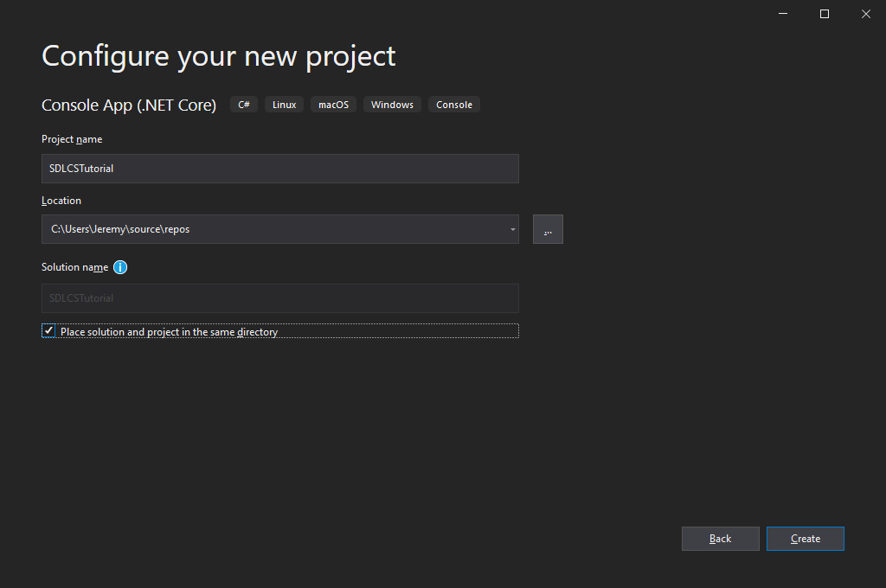Click the Linux platform tag
This screenshot has width=886, height=588.
click(284, 105)
